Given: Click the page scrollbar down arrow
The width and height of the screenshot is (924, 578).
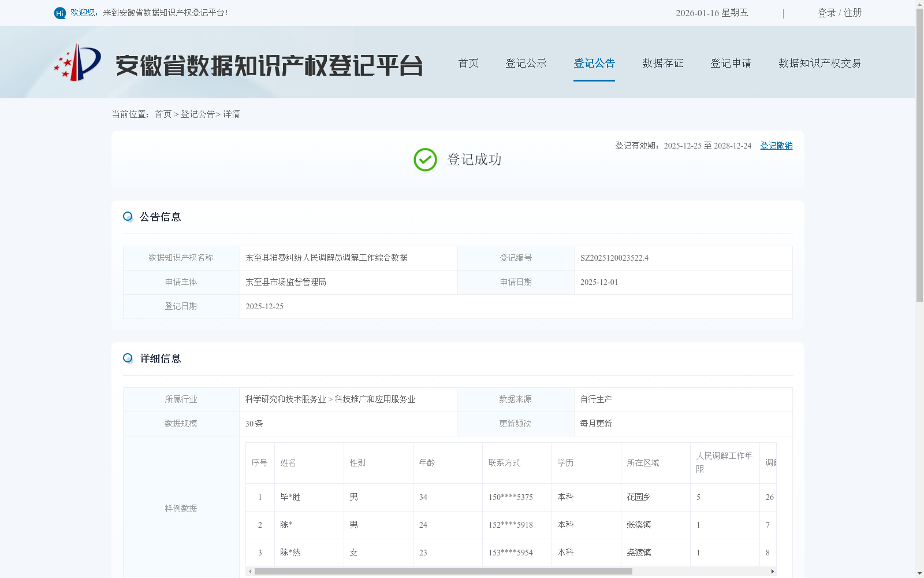Looking at the screenshot, I should click(x=920, y=573).
